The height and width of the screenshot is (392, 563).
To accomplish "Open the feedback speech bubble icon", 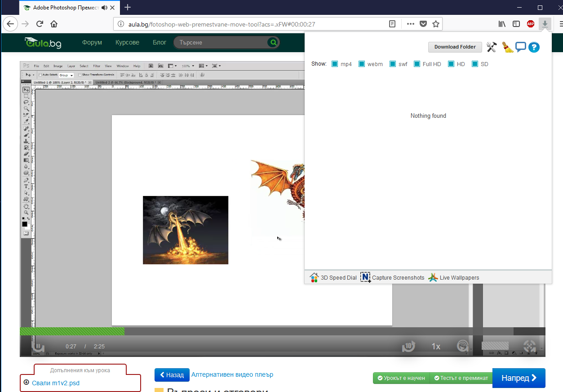I will point(521,47).
